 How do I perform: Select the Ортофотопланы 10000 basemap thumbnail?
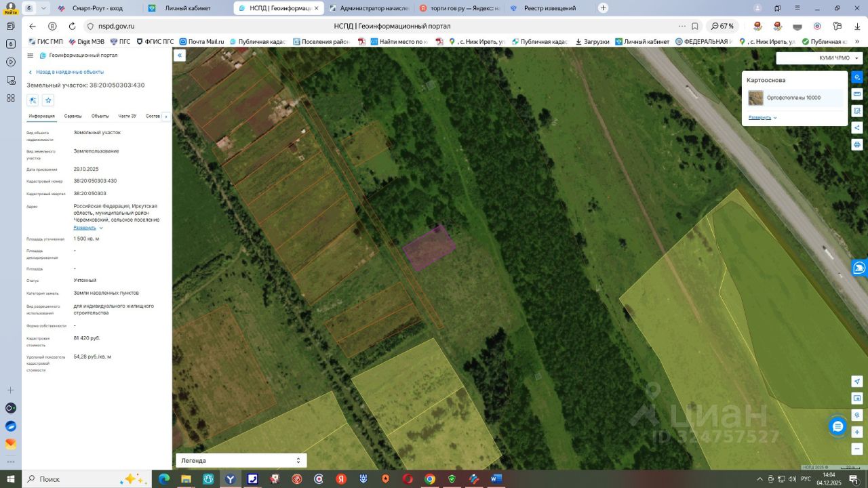click(755, 98)
